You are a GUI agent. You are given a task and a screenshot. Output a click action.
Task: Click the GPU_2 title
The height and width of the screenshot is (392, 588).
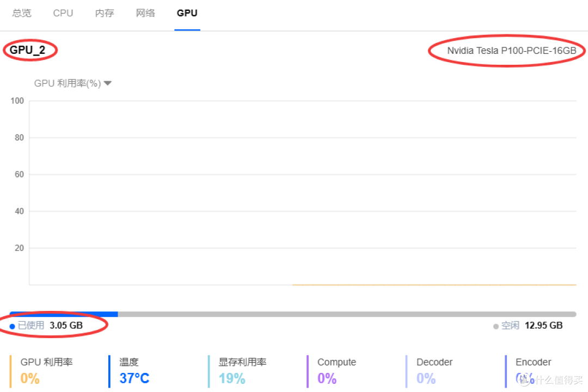click(27, 50)
